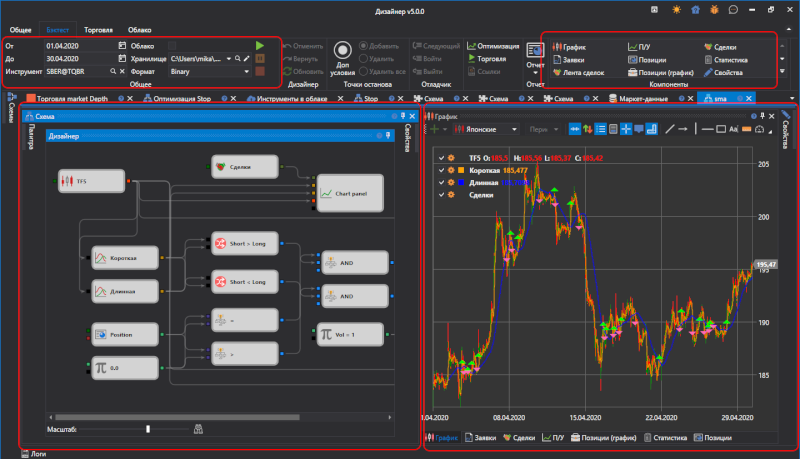Select text annotation Aa tool
Image resolution: width=800 pixels, height=459 pixels.
tap(733, 129)
